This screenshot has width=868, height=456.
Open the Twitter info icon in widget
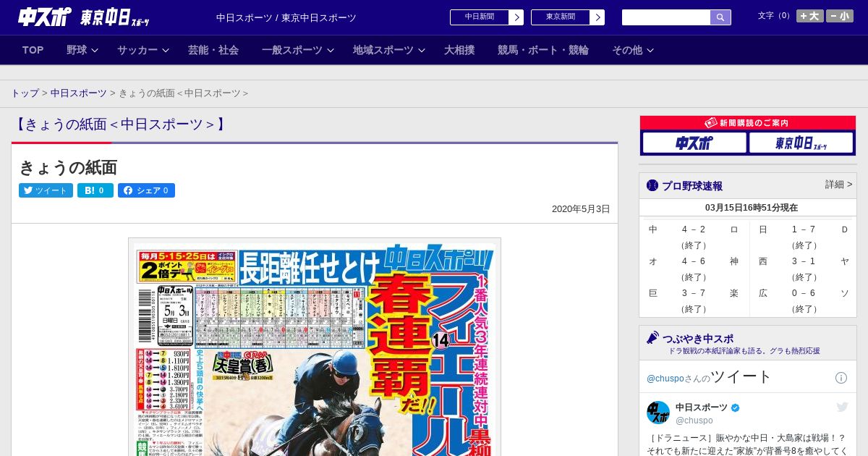841,378
